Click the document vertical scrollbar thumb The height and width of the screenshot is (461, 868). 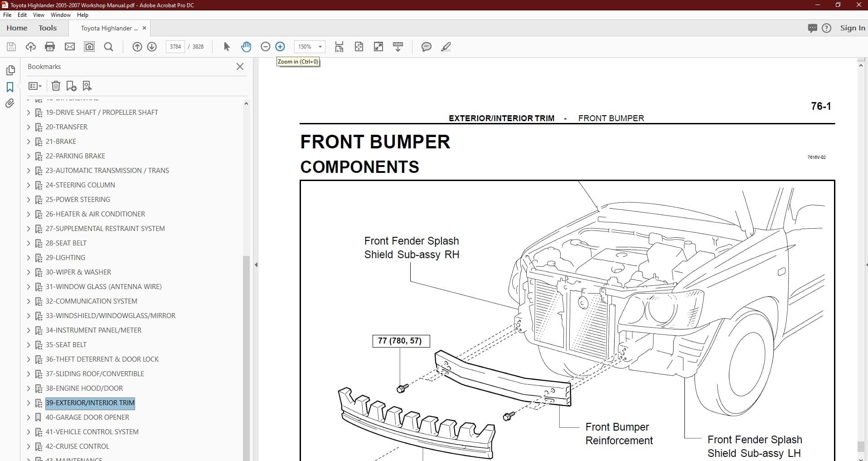coord(861,447)
